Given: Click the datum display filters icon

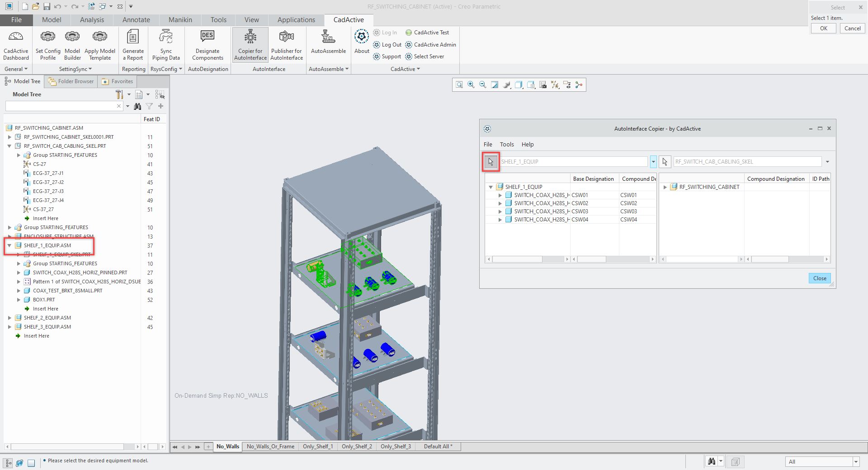Looking at the screenshot, I should [555, 85].
